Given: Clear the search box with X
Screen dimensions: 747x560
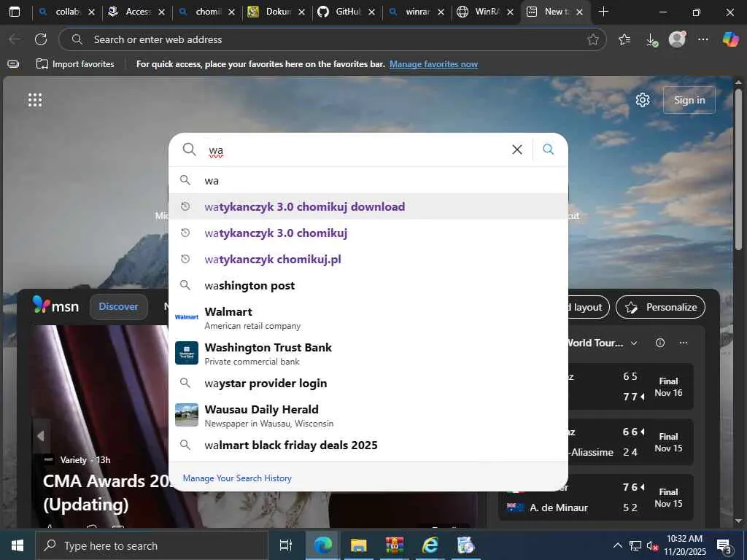Looking at the screenshot, I should coord(517,149).
